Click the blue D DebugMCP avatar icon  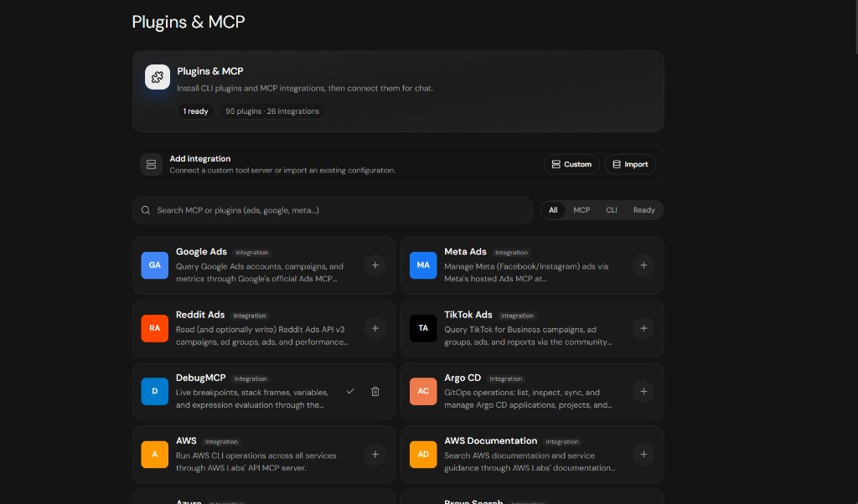point(155,391)
